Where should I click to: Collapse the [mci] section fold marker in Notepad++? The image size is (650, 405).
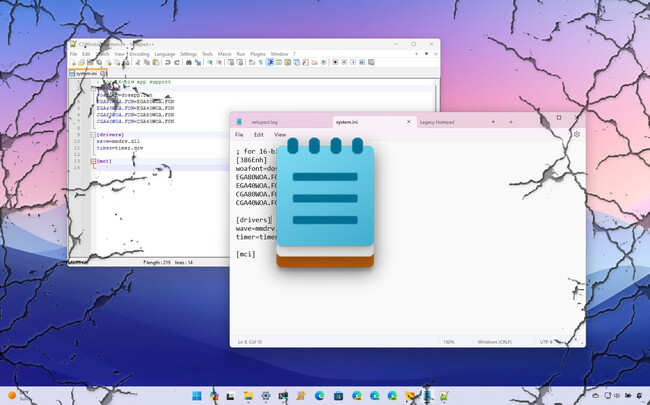coord(92,160)
